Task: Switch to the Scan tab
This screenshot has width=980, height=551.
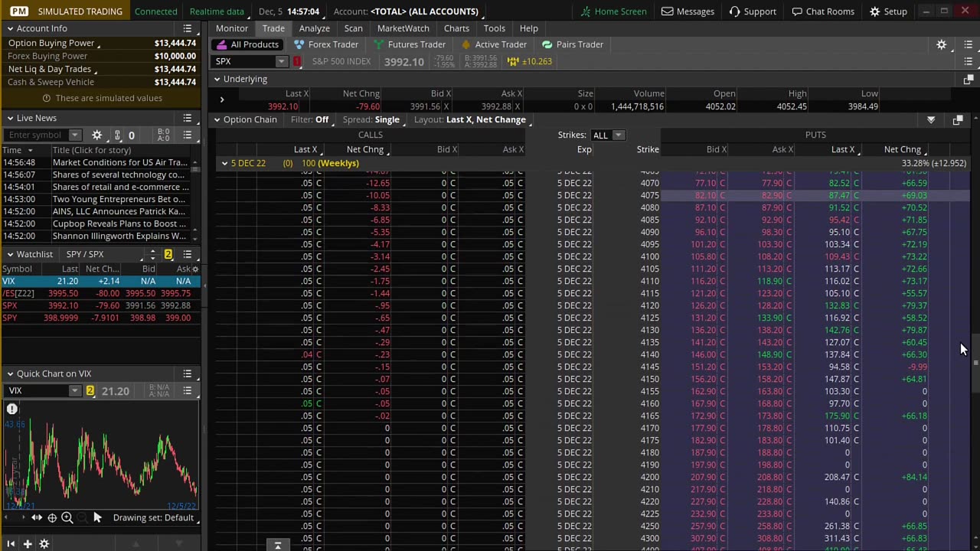Action: (x=354, y=28)
